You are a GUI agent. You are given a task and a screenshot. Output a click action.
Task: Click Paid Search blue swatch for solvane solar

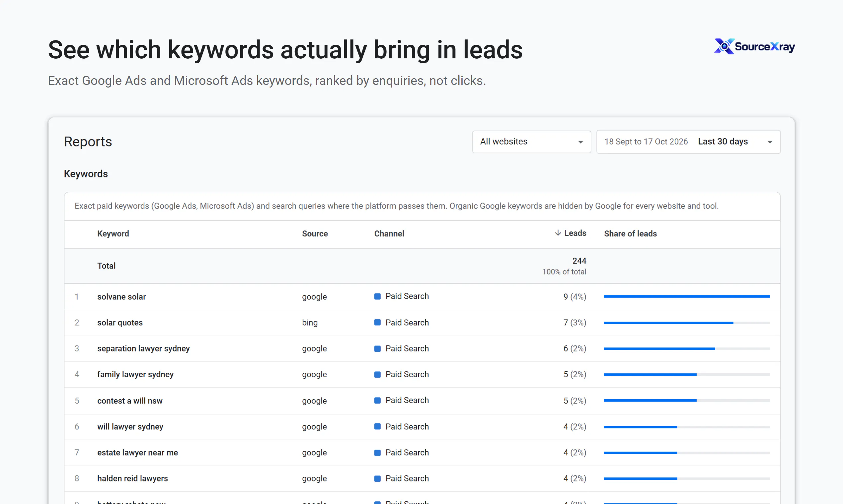pos(377,296)
